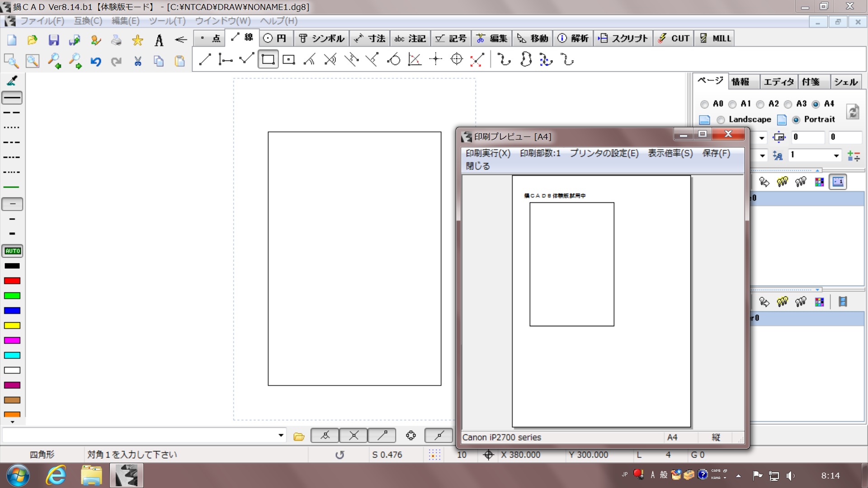
Task: Click the color palette icon in upper layer panel
Action: (x=819, y=182)
